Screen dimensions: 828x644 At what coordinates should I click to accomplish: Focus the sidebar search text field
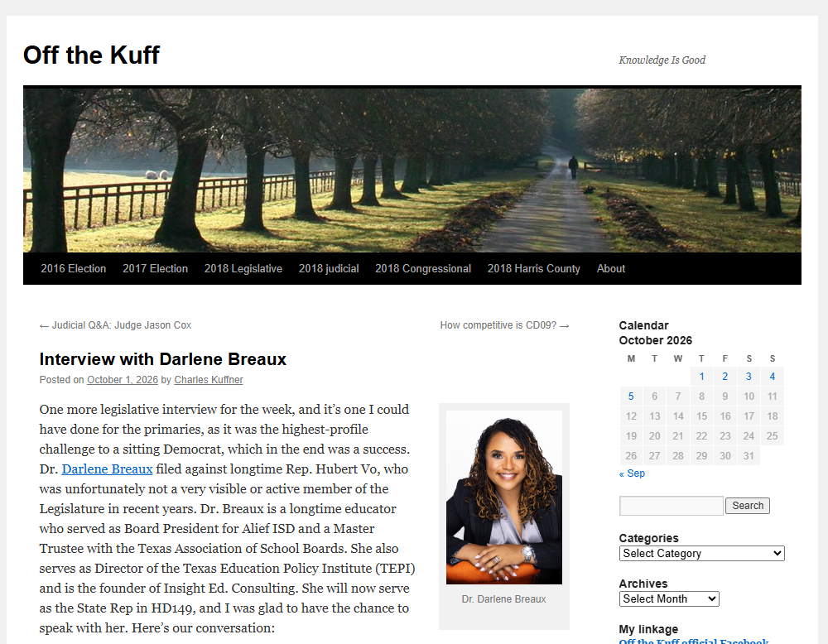671,506
